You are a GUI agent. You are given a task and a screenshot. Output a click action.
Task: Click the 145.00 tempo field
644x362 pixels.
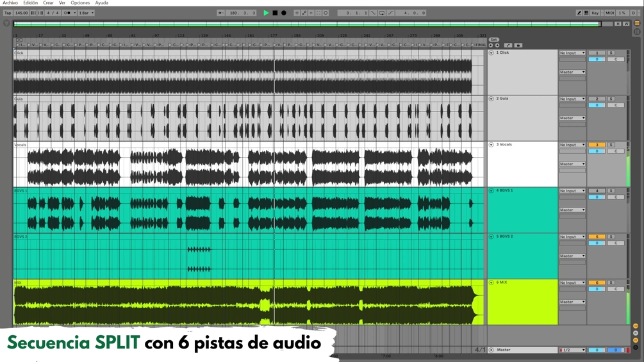(21, 13)
